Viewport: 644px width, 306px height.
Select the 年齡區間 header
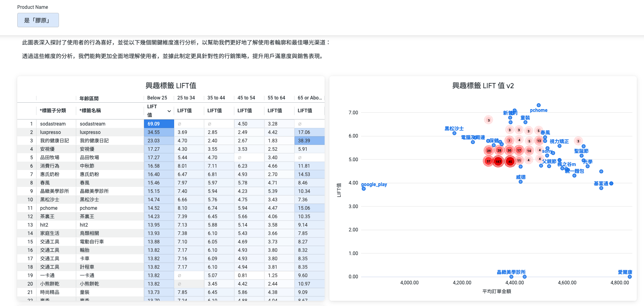coord(89,98)
